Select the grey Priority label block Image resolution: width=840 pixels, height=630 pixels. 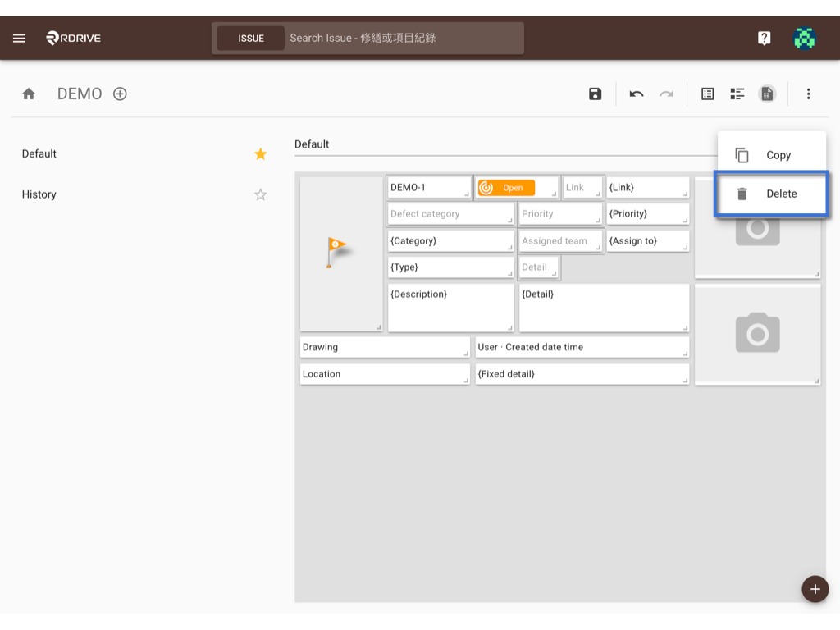(x=560, y=214)
